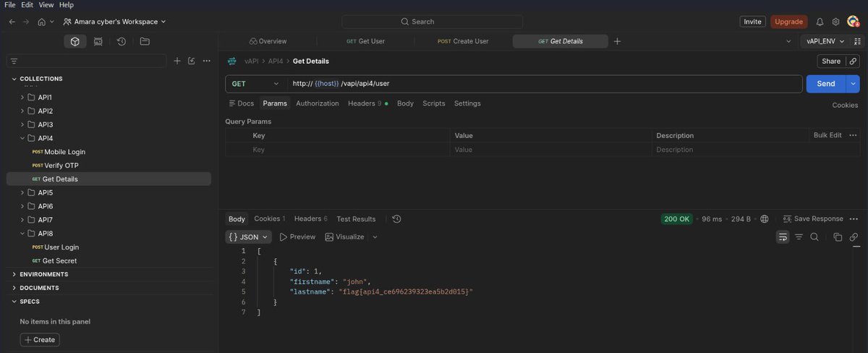Viewport: 868px width, 353px height.
Task: Click the Send button
Action: tap(826, 84)
